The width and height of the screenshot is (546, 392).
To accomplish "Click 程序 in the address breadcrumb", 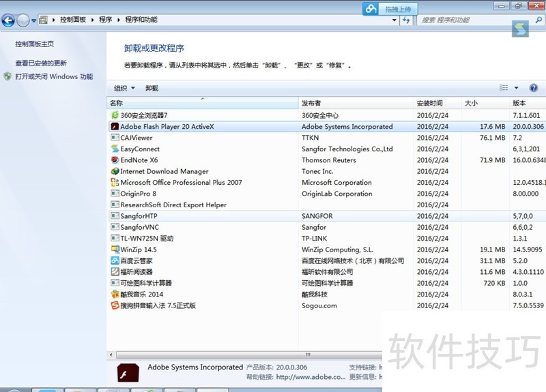I will tap(106, 20).
